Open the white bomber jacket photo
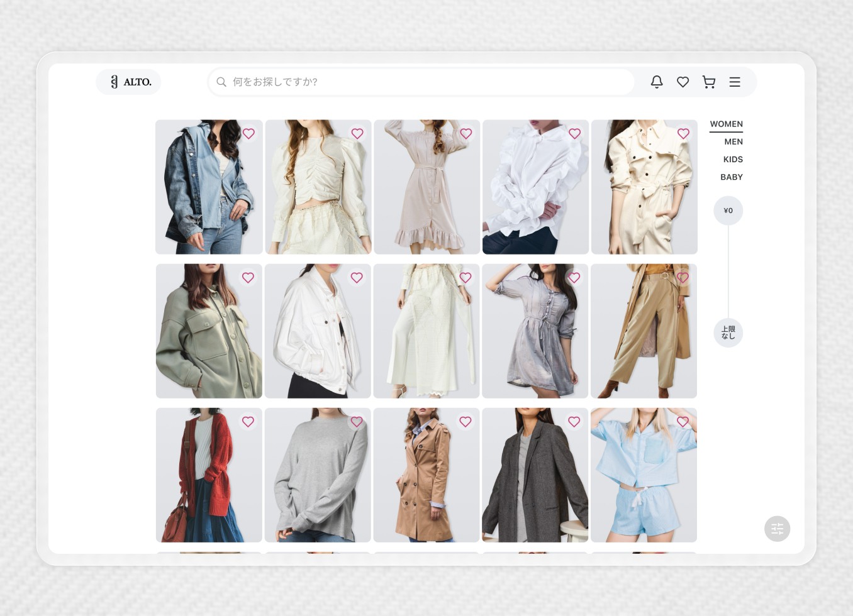The height and width of the screenshot is (616, 853). coord(318,331)
